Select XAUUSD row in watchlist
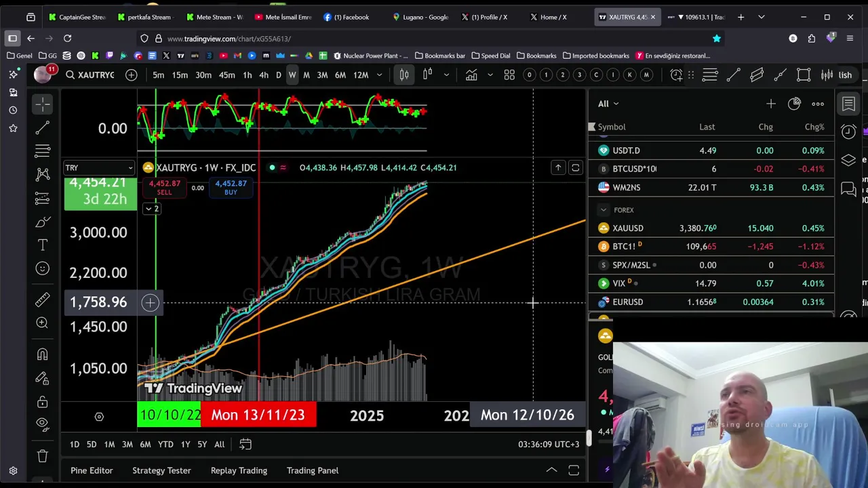This screenshot has height=488, width=868. [x=711, y=228]
